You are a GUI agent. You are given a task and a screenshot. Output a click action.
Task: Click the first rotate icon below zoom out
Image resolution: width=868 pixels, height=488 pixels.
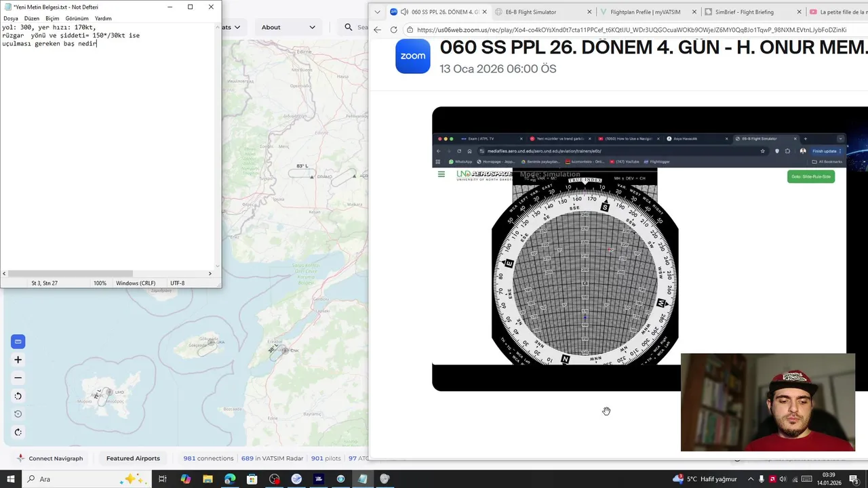click(18, 396)
